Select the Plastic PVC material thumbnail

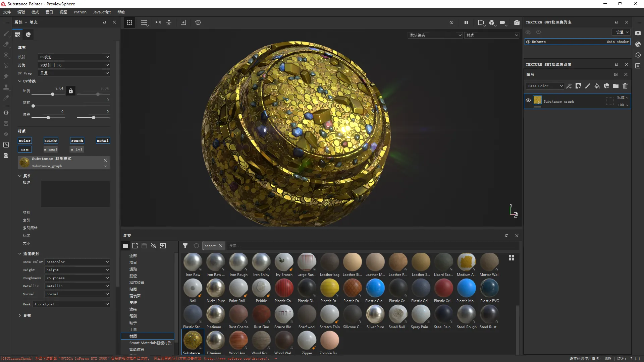489,289
